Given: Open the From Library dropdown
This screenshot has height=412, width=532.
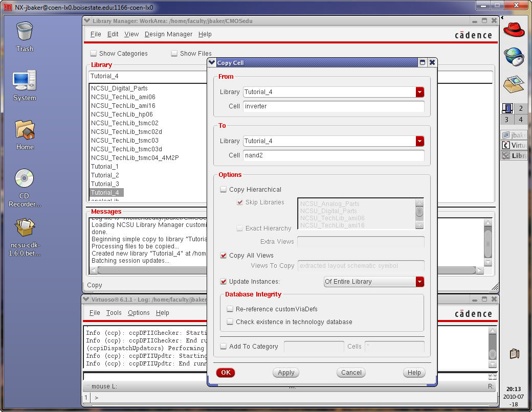Looking at the screenshot, I should click(x=420, y=92).
